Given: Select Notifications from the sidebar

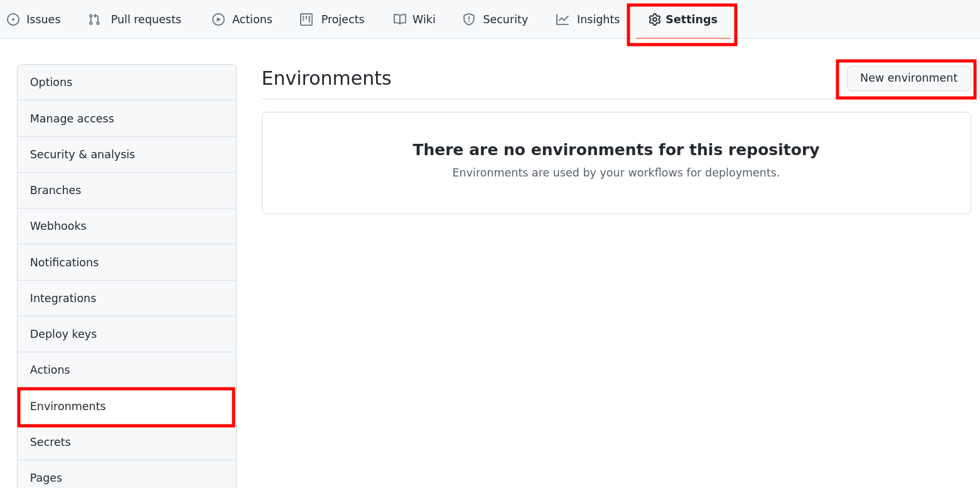Looking at the screenshot, I should [64, 262].
